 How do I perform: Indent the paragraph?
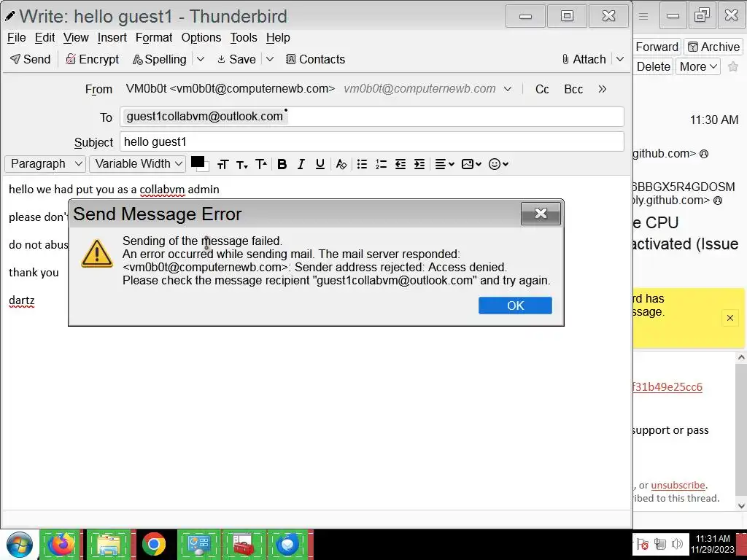[419, 164]
